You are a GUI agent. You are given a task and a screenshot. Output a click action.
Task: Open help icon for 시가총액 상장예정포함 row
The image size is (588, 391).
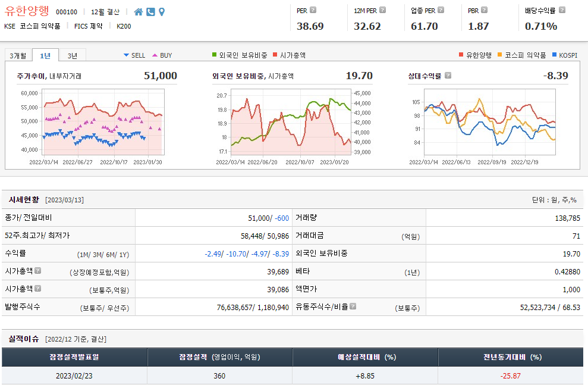[x=38, y=271]
